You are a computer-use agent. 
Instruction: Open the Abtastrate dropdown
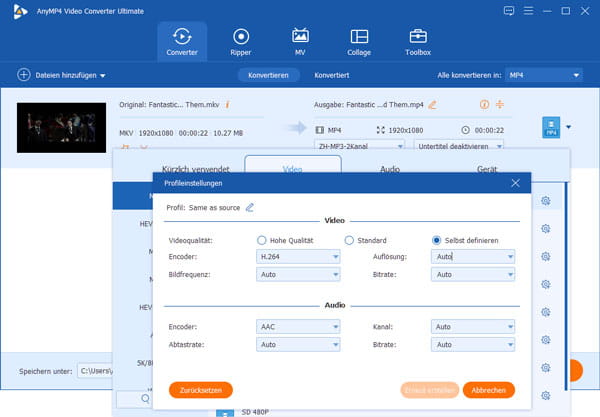coord(298,344)
